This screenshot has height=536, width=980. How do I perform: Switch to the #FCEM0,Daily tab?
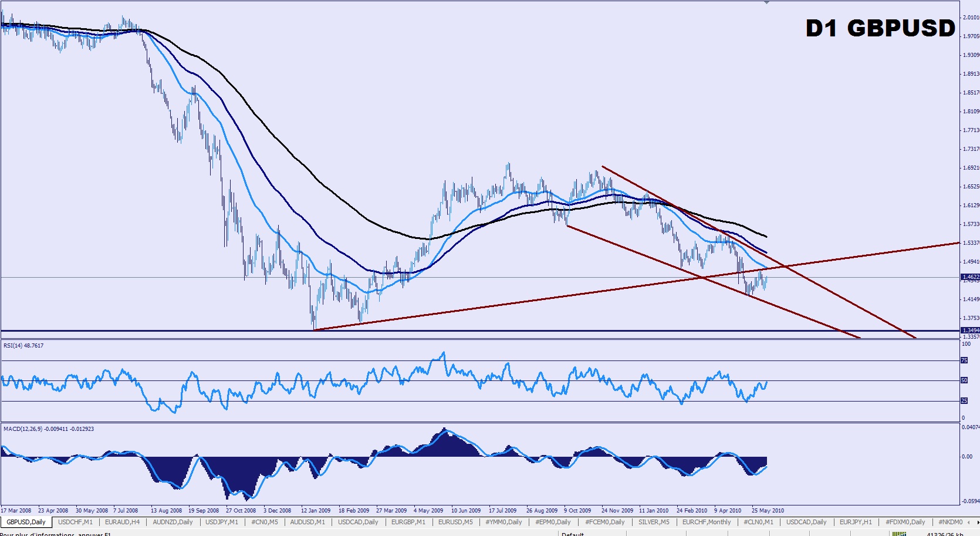point(604,522)
